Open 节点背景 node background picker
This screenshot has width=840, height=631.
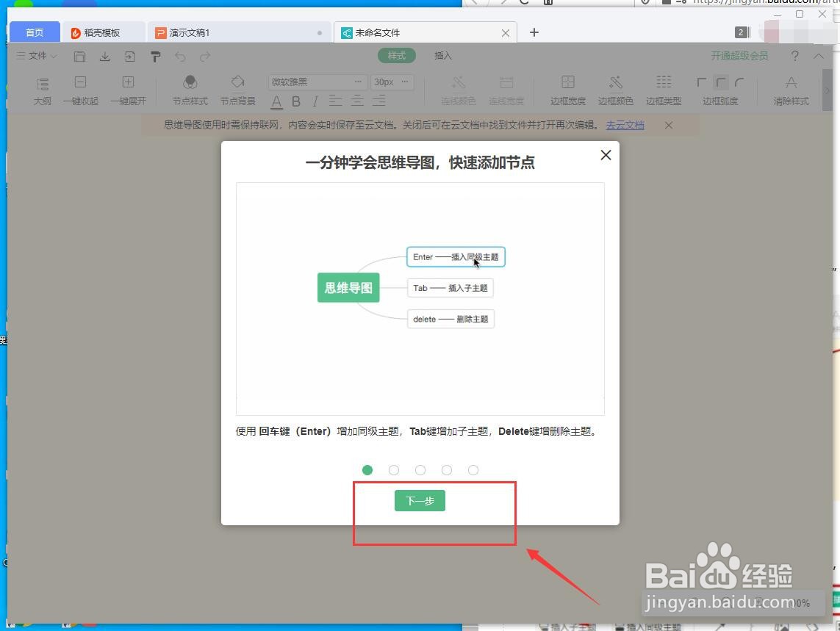pyautogui.click(x=238, y=90)
